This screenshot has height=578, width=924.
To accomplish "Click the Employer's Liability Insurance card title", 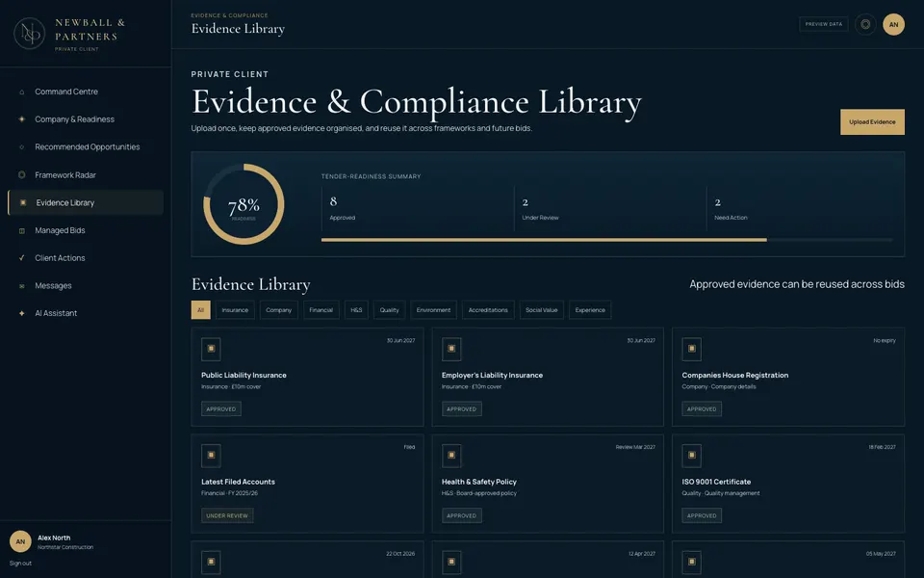I will click(492, 375).
